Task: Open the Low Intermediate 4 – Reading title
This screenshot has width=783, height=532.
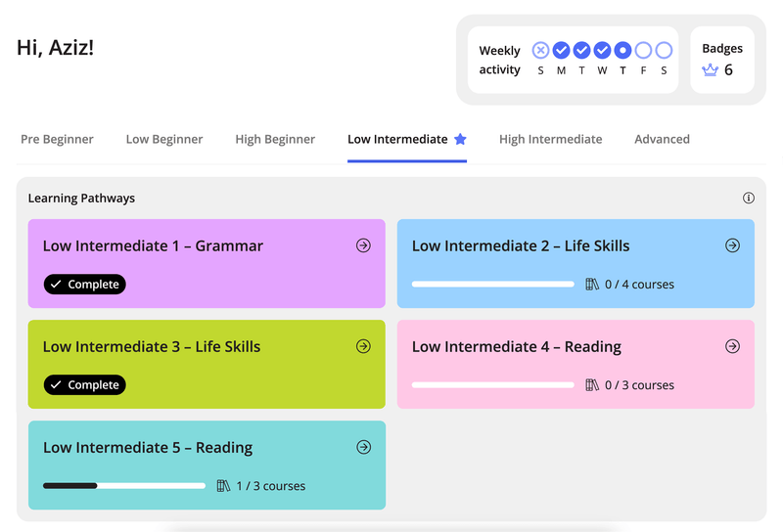Action: [x=517, y=347]
